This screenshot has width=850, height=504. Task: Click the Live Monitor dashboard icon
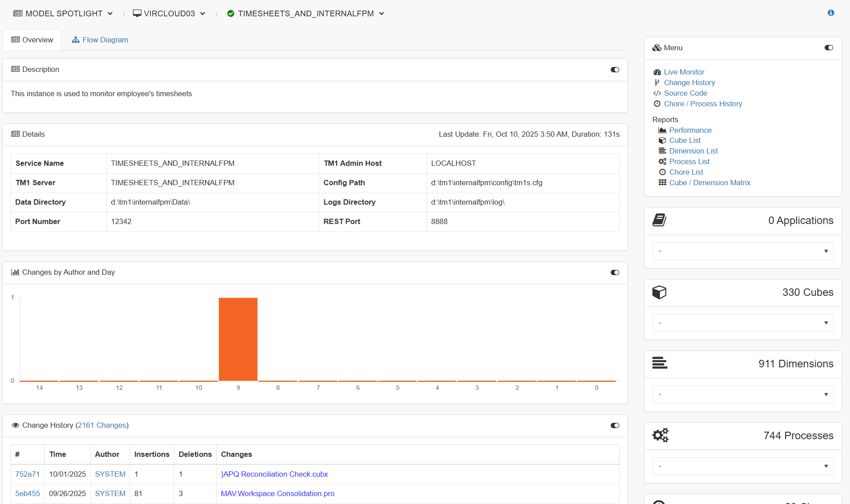point(657,72)
